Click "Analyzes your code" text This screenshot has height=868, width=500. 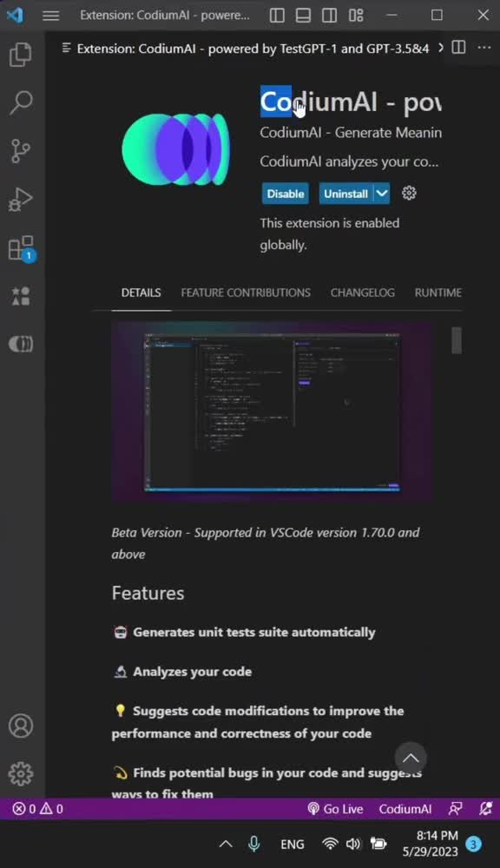point(192,672)
